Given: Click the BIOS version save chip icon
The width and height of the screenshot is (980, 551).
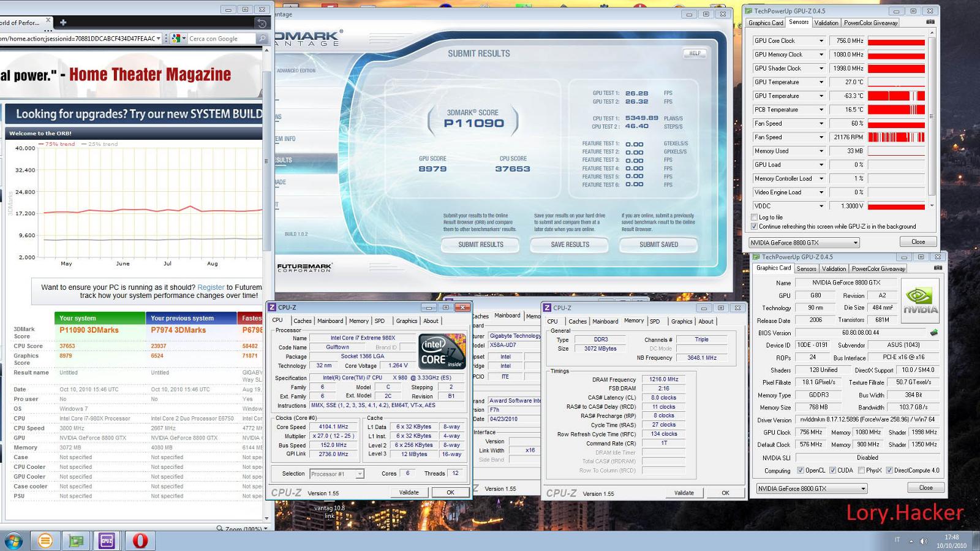Looking at the screenshot, I should 933,333.
